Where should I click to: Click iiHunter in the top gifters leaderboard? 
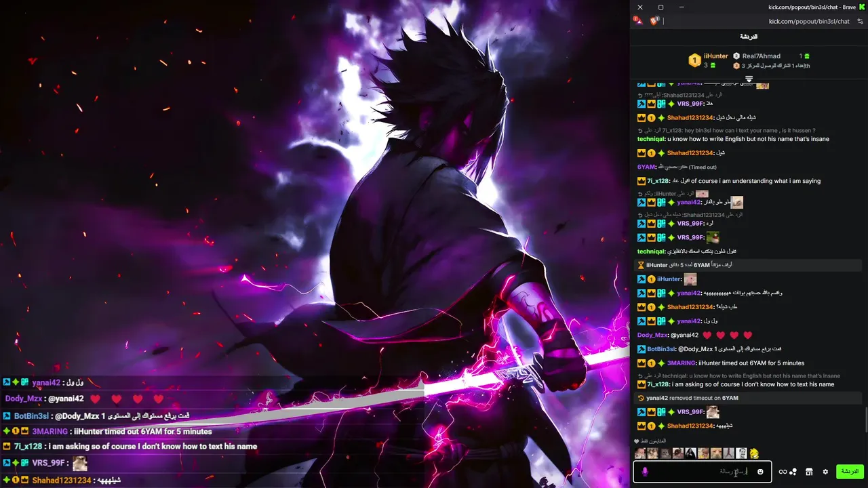click(716, 56)
